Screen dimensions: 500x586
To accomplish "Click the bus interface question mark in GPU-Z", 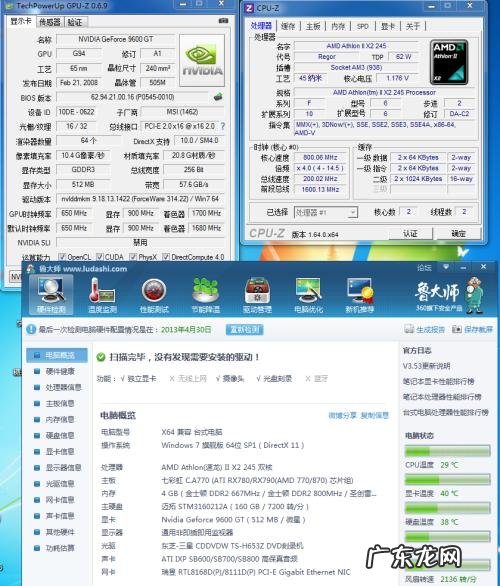I will coord(223,126).
